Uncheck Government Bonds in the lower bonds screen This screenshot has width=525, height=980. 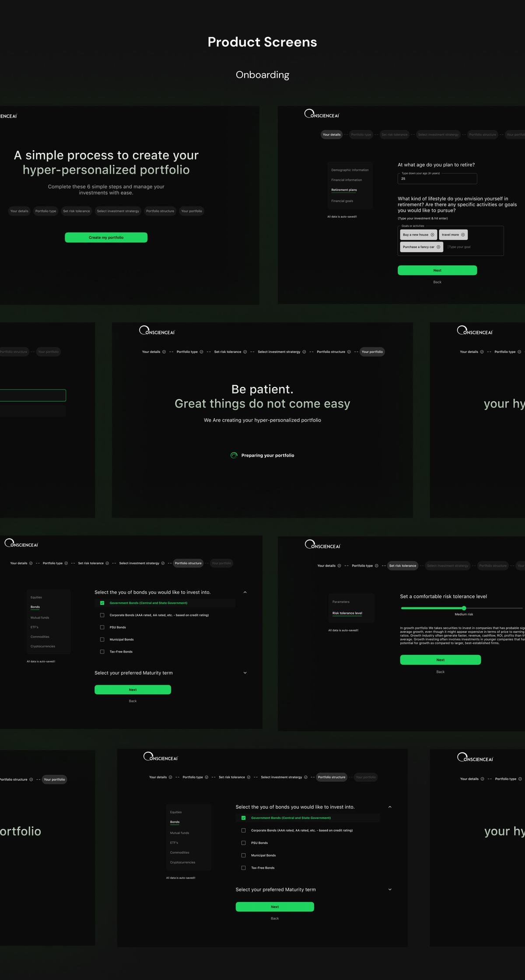244,818
